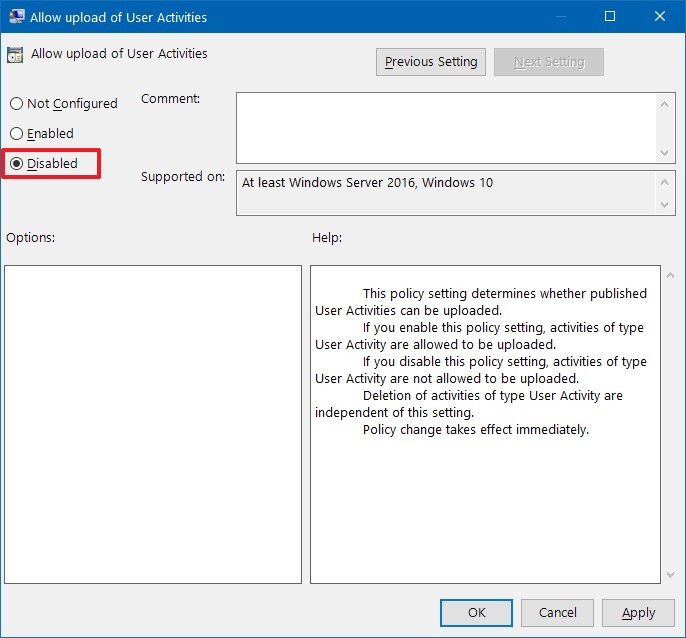Click the empty Options pane
This screenshot has height=638, width=686.
(153, 424)
